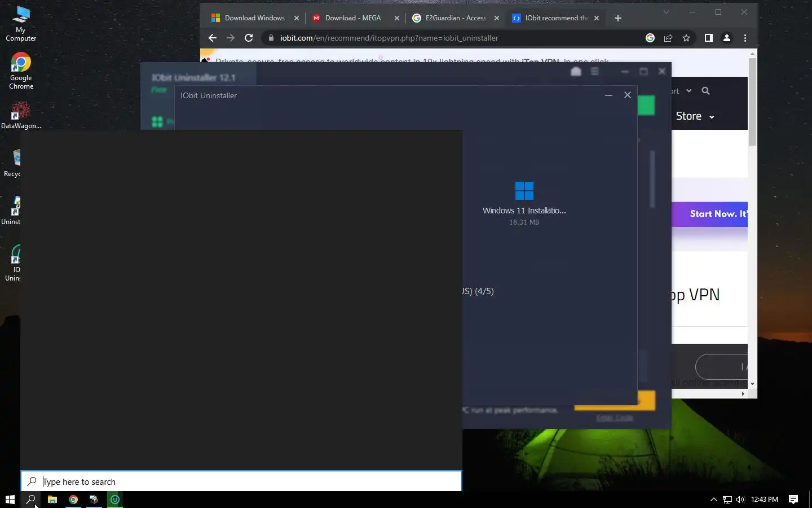
Task: Click the Windows 11 Installatio... label text
Action: pyautogui.click(x=524, y=211)
